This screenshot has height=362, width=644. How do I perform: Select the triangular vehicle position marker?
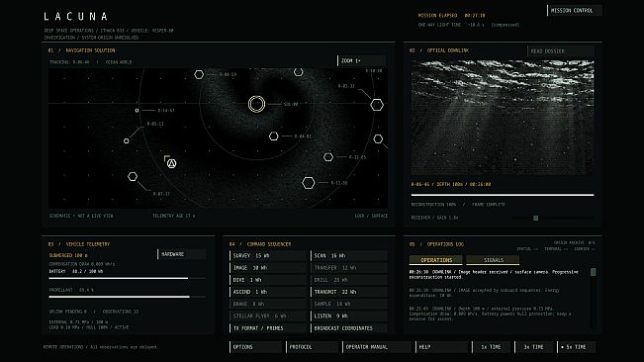(x=172, y=163)
